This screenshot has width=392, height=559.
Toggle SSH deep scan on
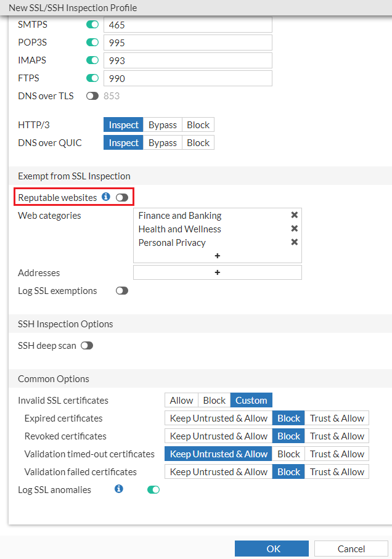point(87,346)
